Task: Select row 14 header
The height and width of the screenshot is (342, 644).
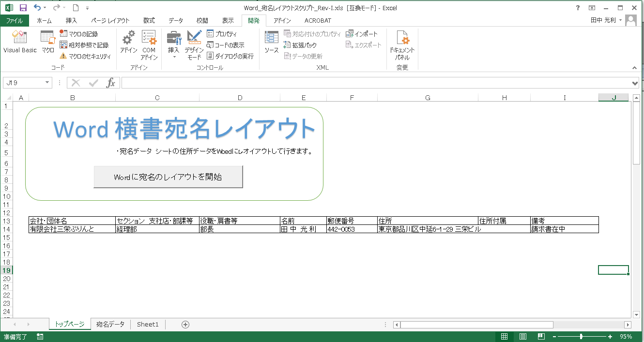Action: (x=6, y=229)
